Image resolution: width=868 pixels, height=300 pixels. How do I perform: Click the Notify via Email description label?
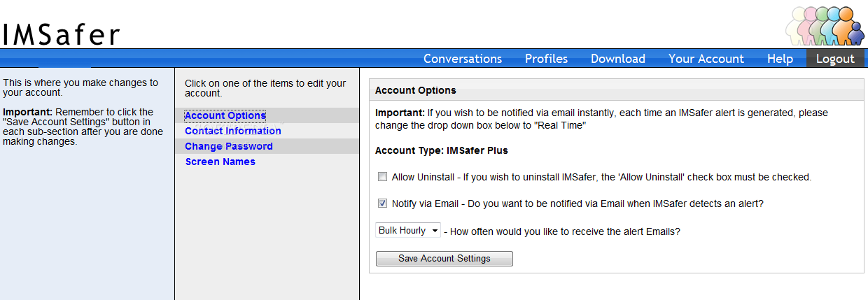tap(577, 204)
